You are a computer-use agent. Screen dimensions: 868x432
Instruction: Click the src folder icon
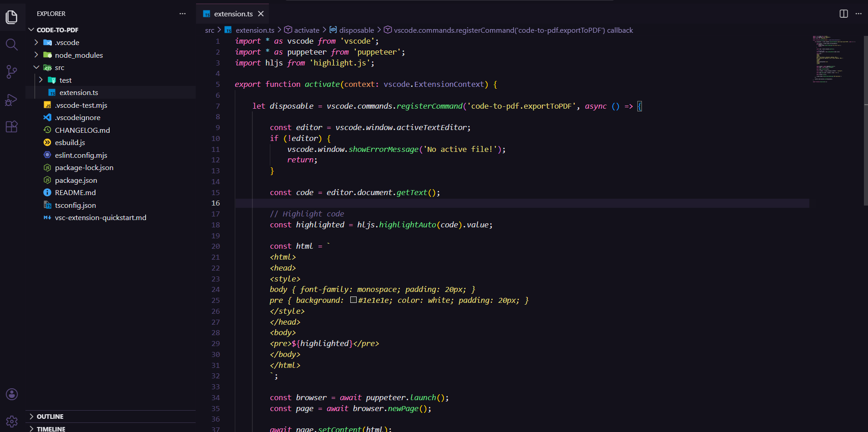(x=47, y=67)
